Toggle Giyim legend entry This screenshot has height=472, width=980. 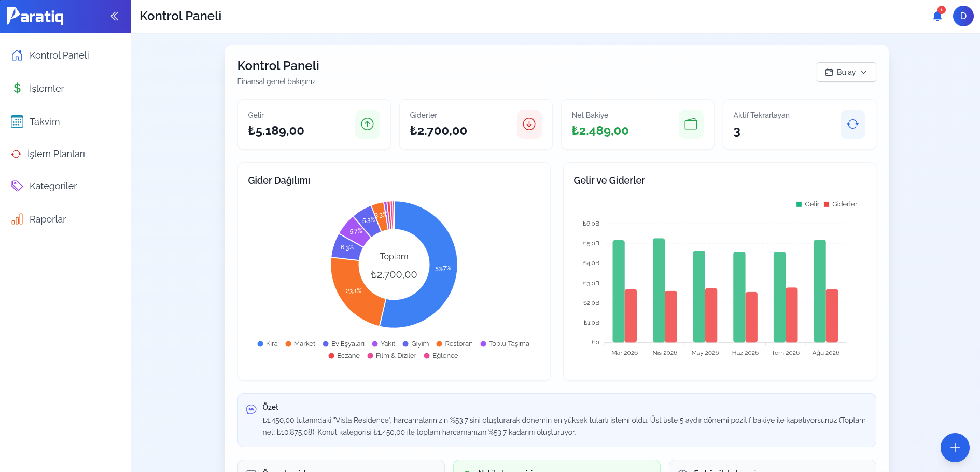(416, 343)
